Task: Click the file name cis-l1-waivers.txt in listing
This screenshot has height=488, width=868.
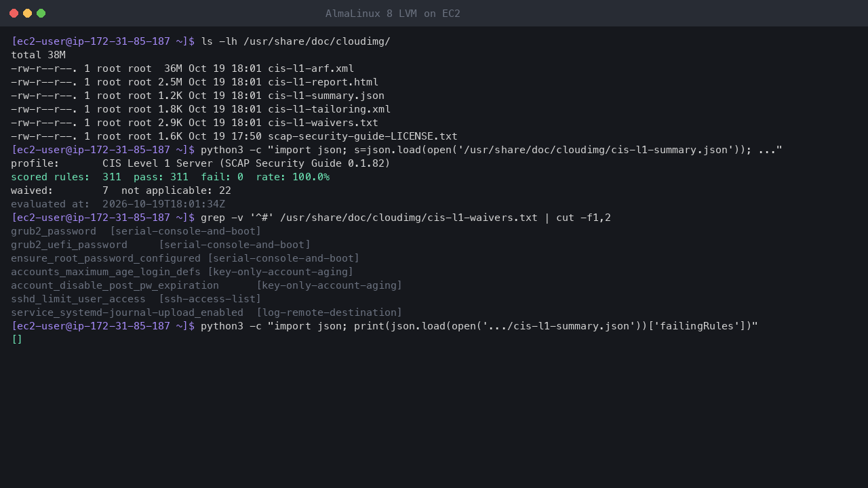Action: coord(323,123)
